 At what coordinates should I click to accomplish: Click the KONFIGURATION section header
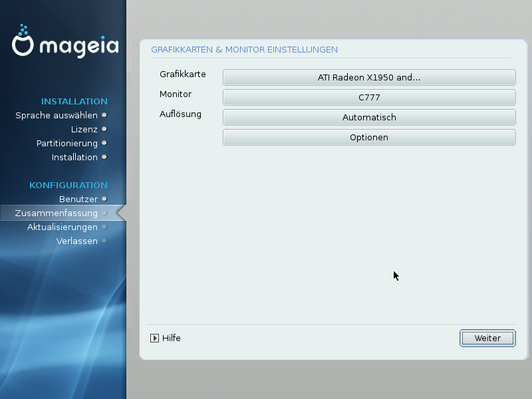tap(68, 186)
